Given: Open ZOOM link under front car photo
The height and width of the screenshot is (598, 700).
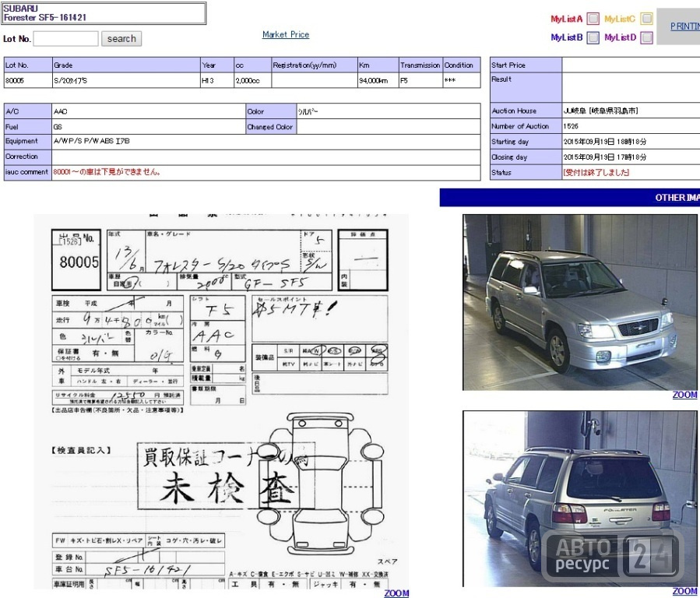Looking at the screenshot, I should 685,395.
